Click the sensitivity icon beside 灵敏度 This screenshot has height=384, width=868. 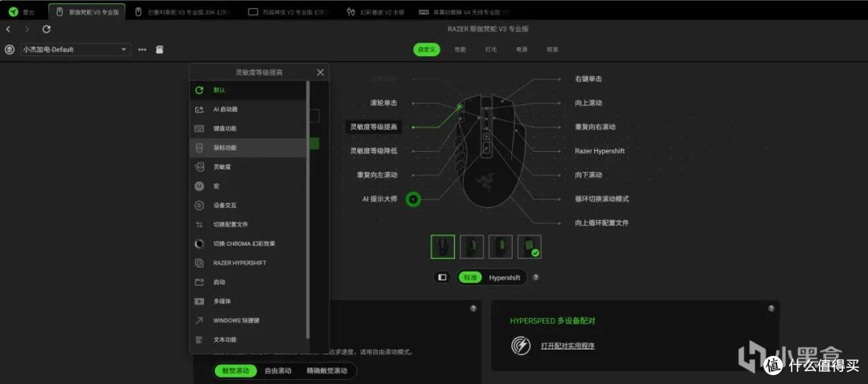click(x=199, y=166)
